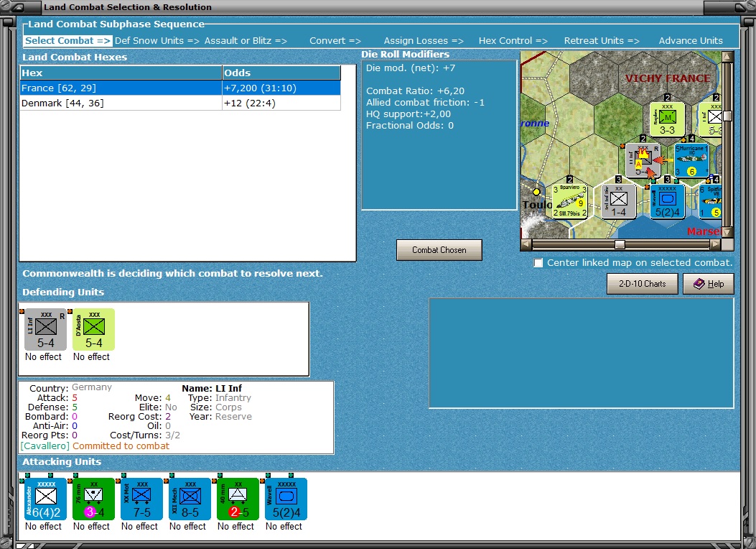Select the XX Mot 7-5 unit counter

point(140,498)
